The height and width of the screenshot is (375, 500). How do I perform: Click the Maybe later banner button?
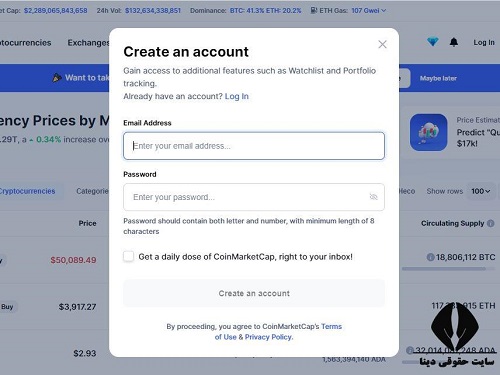438,78
